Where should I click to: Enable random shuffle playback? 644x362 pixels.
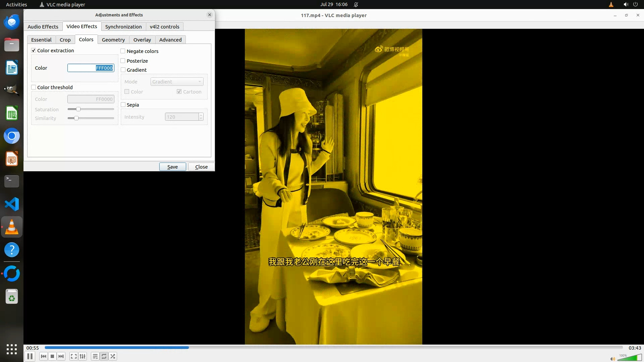tap(113, 356)
